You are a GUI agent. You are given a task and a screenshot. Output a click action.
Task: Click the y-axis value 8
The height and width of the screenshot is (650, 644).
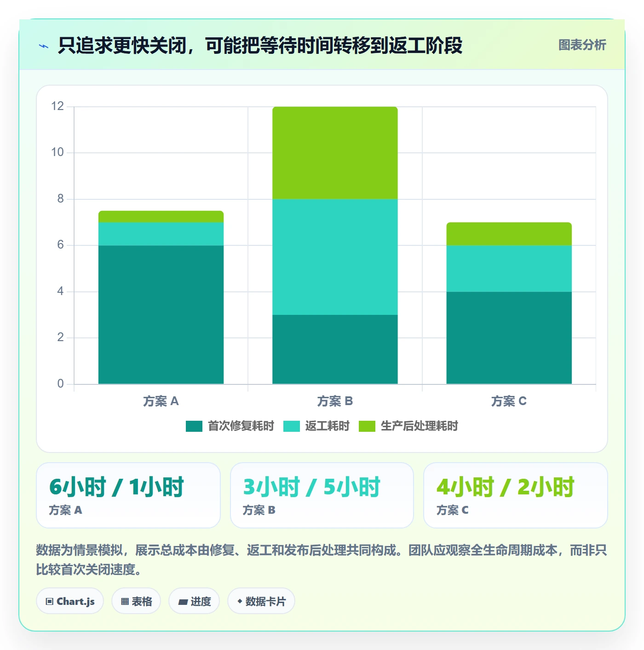click(60, 199)
